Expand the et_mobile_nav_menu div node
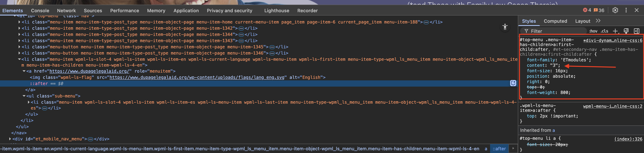The width and height of the screenshot is (644, 153). pos(10,139)
